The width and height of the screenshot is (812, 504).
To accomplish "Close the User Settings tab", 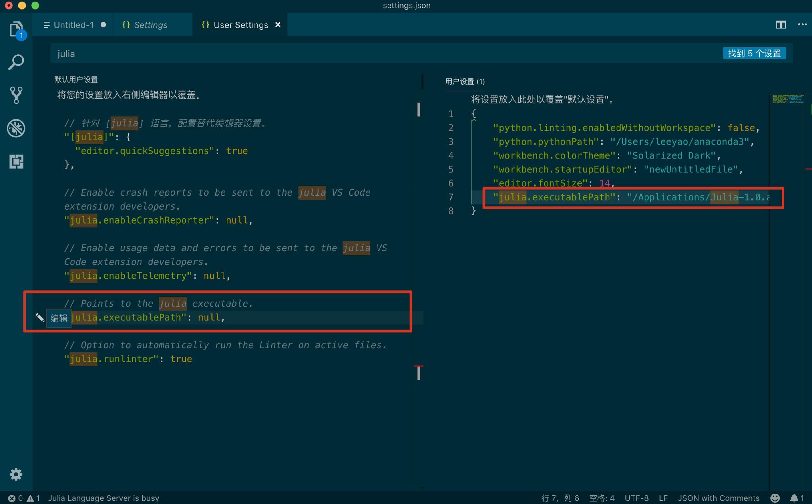I will tap(278, 25).
